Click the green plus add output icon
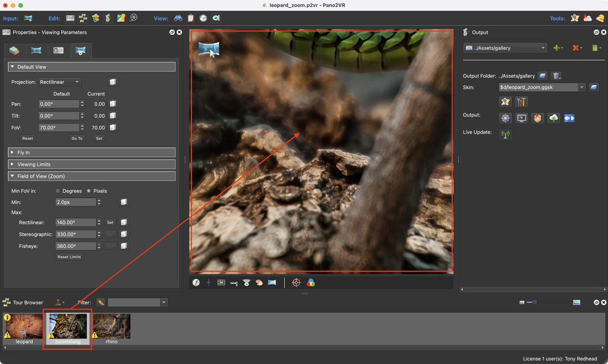 pyautogui.click(x=556, y=48)
